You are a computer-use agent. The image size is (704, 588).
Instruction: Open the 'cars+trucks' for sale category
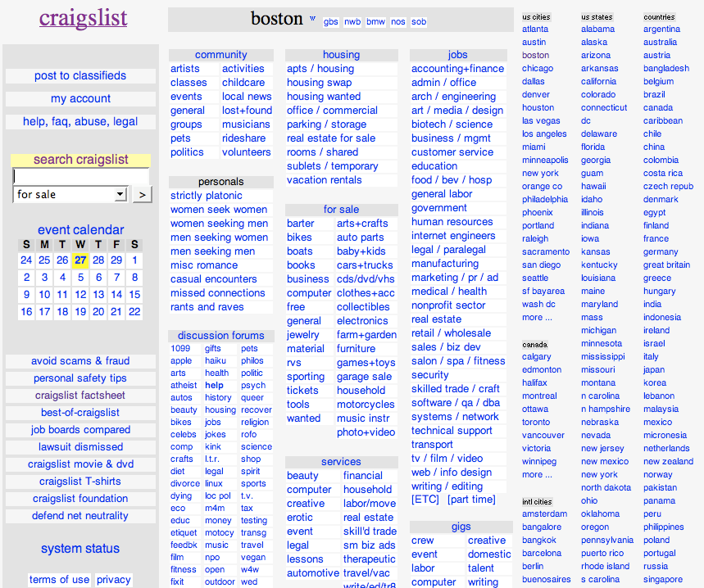pyautogui.click(x=365, y=265)
